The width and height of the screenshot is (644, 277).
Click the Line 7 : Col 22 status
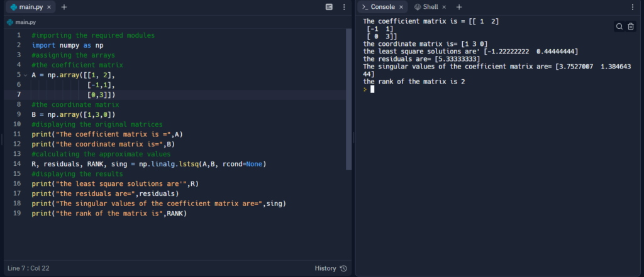(x=28, y=268)
